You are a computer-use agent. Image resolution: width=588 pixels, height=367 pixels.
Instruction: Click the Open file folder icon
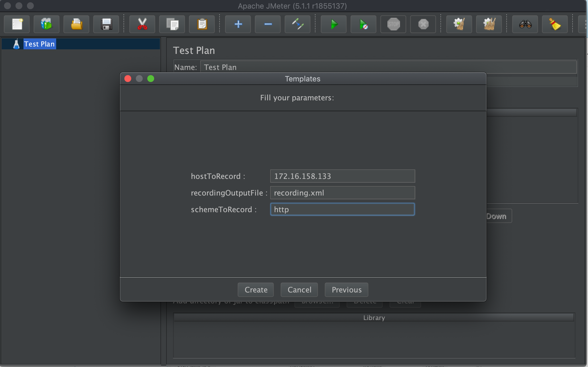coord(76,24)
